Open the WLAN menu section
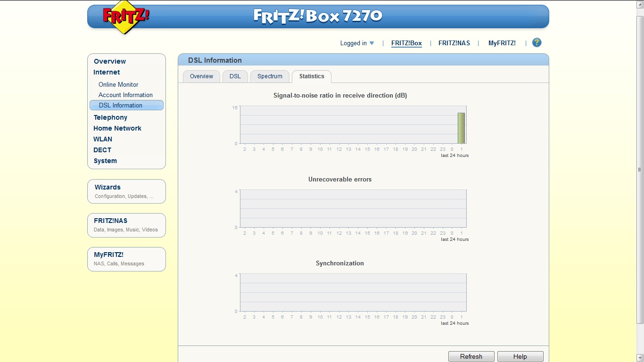Image resolution: width=644 pixels, height=362 pixels. click(103, 139)
